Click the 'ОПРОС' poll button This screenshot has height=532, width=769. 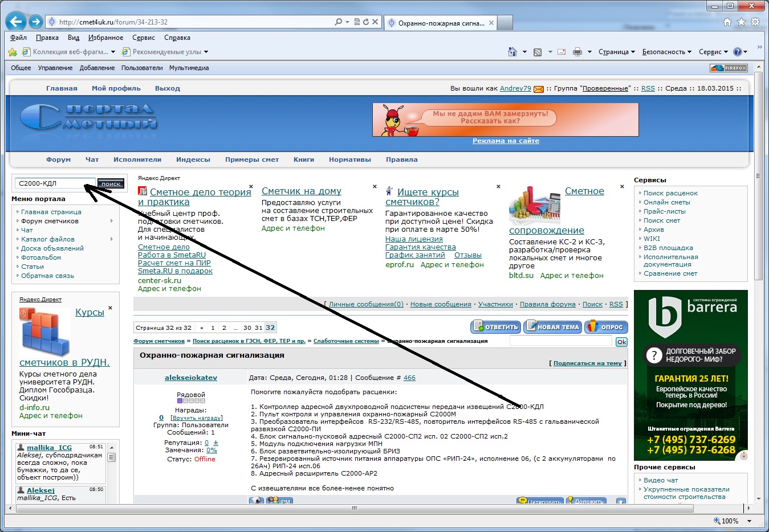(606, 327)
